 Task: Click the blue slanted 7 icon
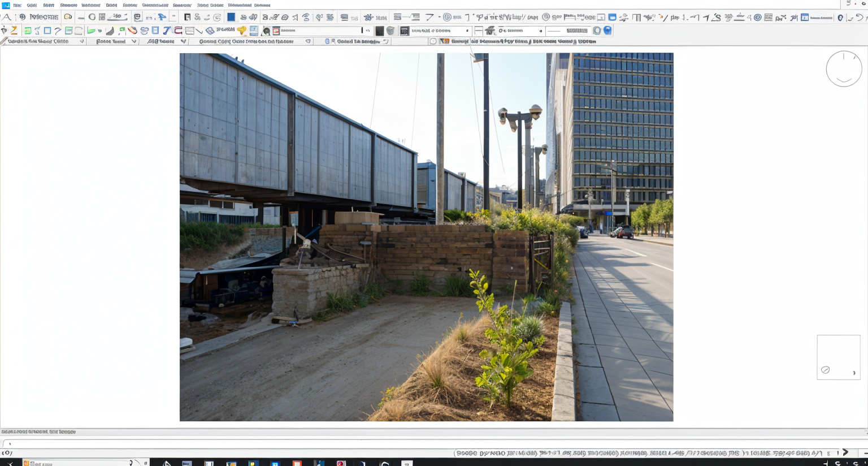[167, 31]
